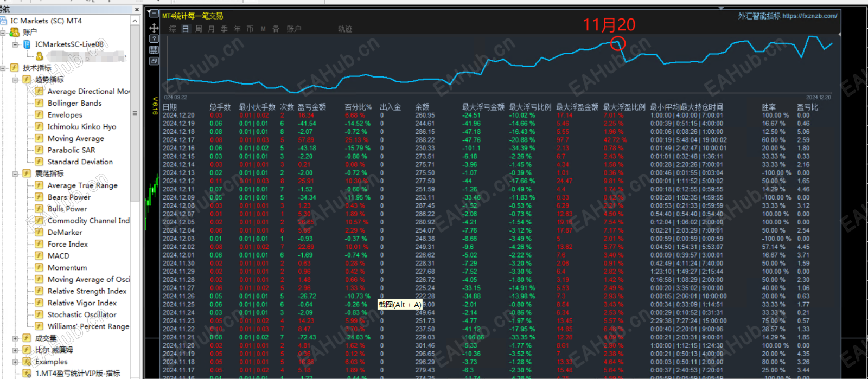Click the navigator vertical scrollbar thumb
The height and width of the screenshot is (379, 868).
(135, 113)
